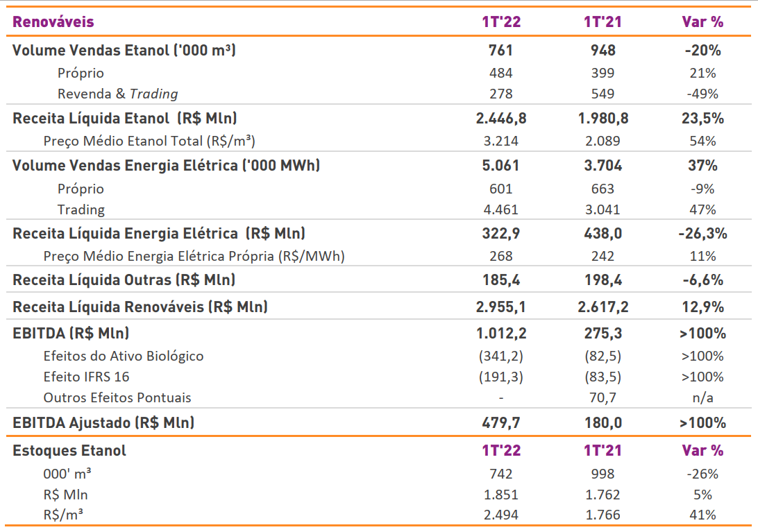Viewport: 758px width, 532px height.
Task: Click Outros Efeitos Pontuais row label
Action: 117,397
